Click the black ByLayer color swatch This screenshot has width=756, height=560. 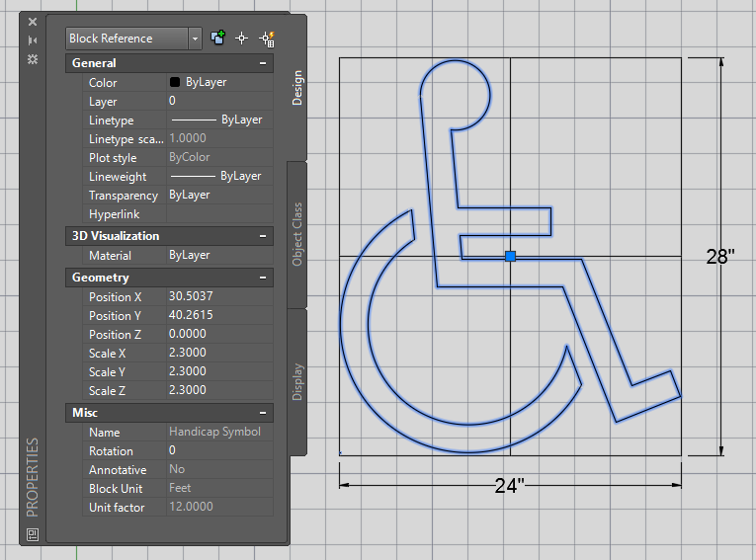click(175, 82)
